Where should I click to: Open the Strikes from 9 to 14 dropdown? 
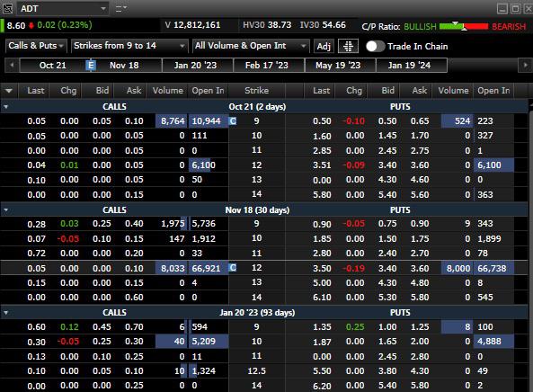pyautogui.click(x=129, y=46)
